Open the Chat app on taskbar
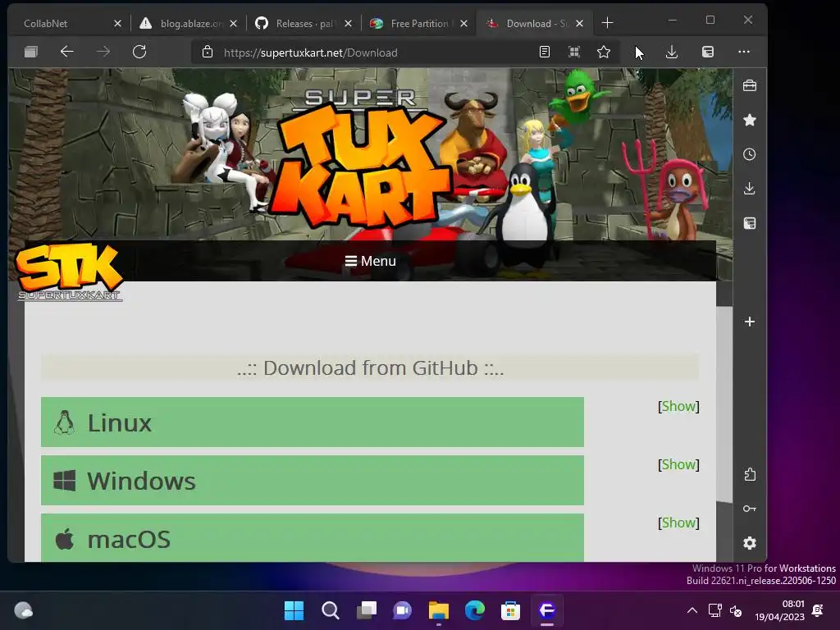840x630 pixels. point(402,610)
